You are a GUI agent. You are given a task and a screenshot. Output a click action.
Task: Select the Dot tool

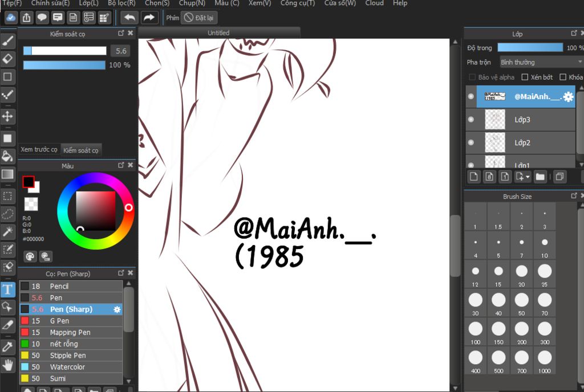click(8, 95)
